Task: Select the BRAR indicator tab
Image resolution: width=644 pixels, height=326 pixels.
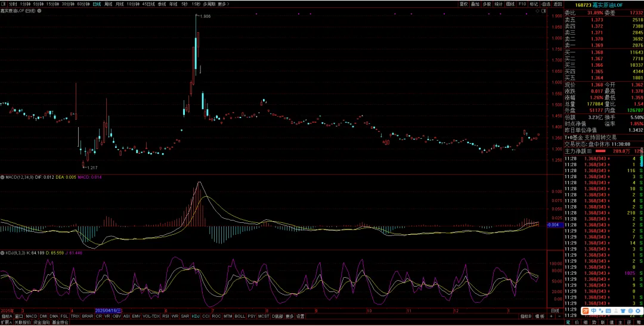Action: point(88,316)
